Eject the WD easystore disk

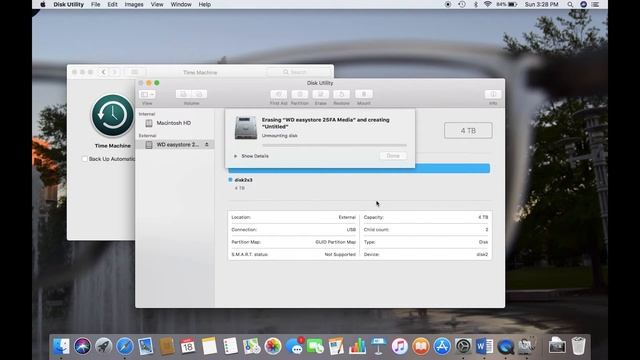(x=207, y=144)
